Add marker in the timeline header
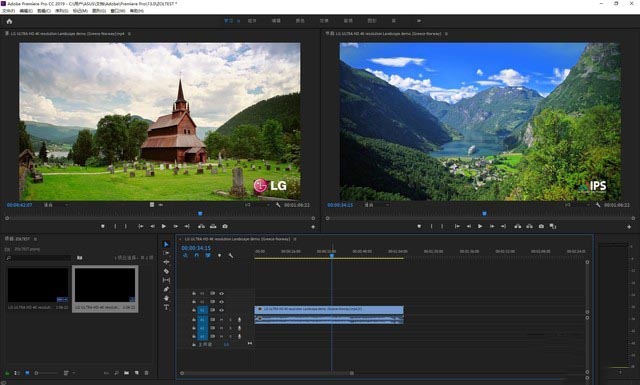This screenshot has width=640, height=385. (219, 256)
